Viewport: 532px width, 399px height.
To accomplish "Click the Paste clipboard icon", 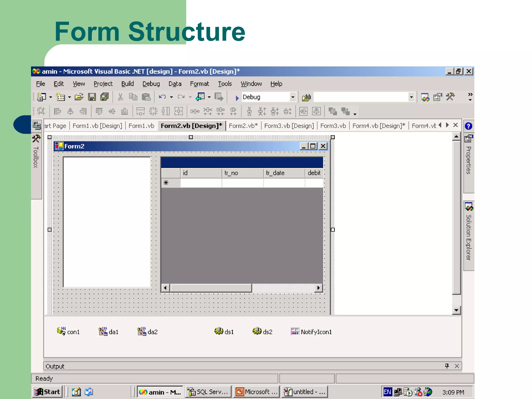I will pos(146,97).
